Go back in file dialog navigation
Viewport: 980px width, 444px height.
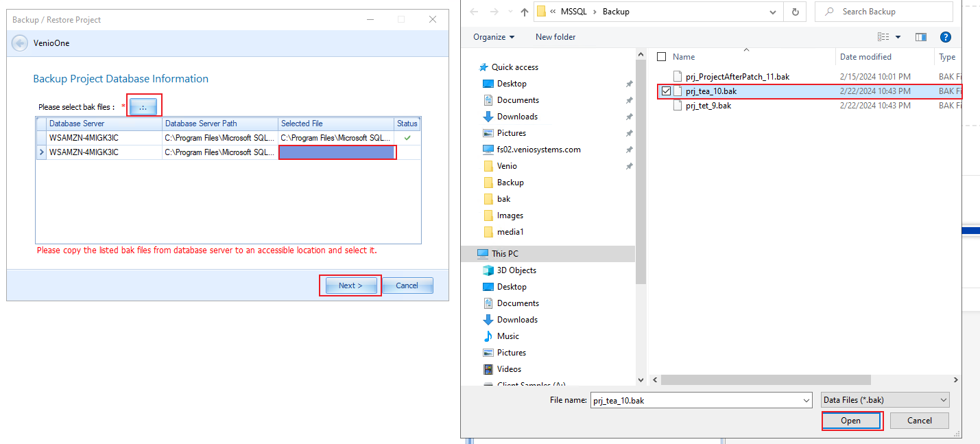pos(474,12)
